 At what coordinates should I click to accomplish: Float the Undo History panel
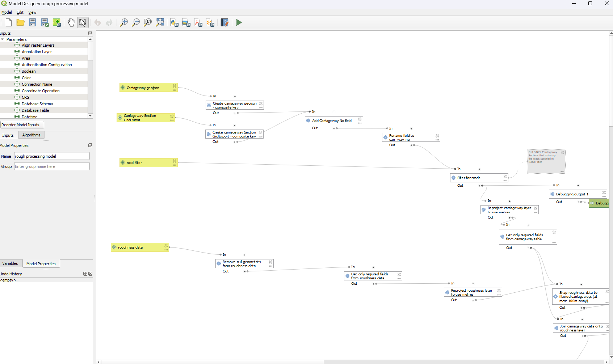85,274
